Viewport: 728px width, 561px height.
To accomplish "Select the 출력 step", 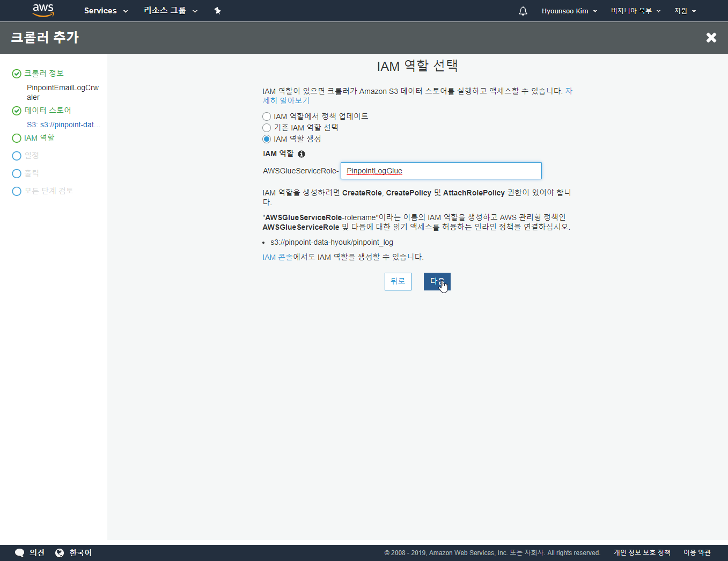I will click(x=32, y=173).
